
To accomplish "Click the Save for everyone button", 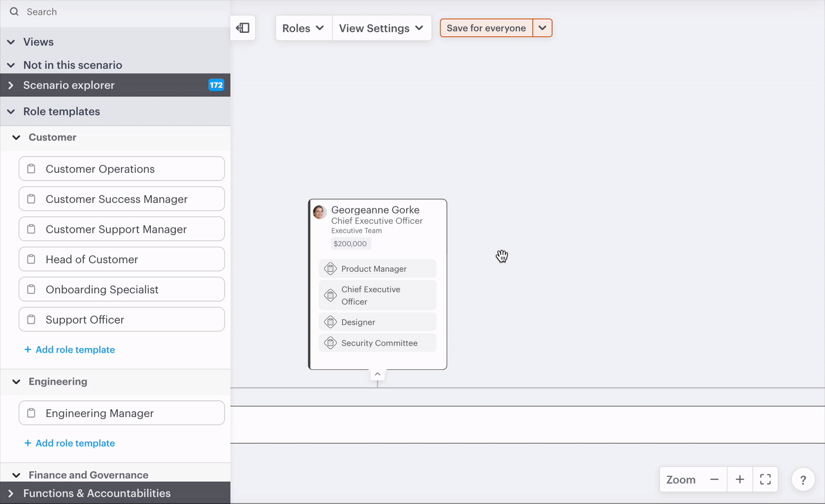I will 486,28.
